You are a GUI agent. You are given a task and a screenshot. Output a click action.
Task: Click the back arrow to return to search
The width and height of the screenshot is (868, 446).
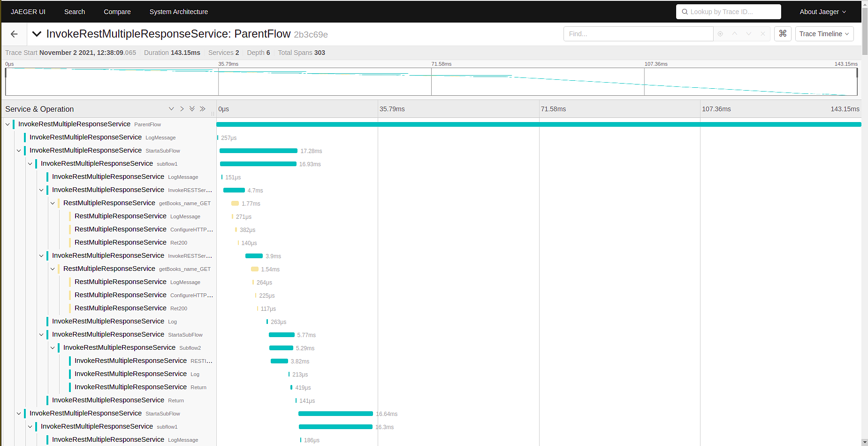pyautogui.click(x=14, y=34)
